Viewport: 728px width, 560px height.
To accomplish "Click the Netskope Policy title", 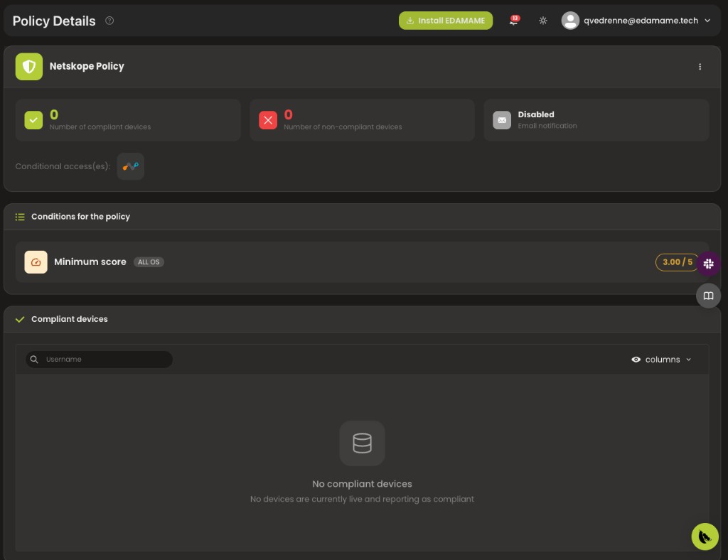I will (x=87, y=66).
